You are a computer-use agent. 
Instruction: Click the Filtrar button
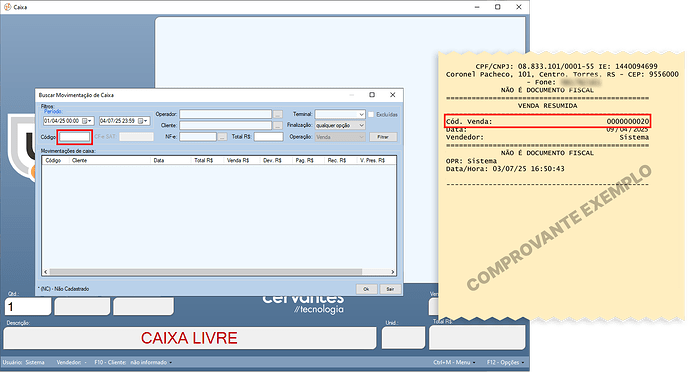coord(383,137)
